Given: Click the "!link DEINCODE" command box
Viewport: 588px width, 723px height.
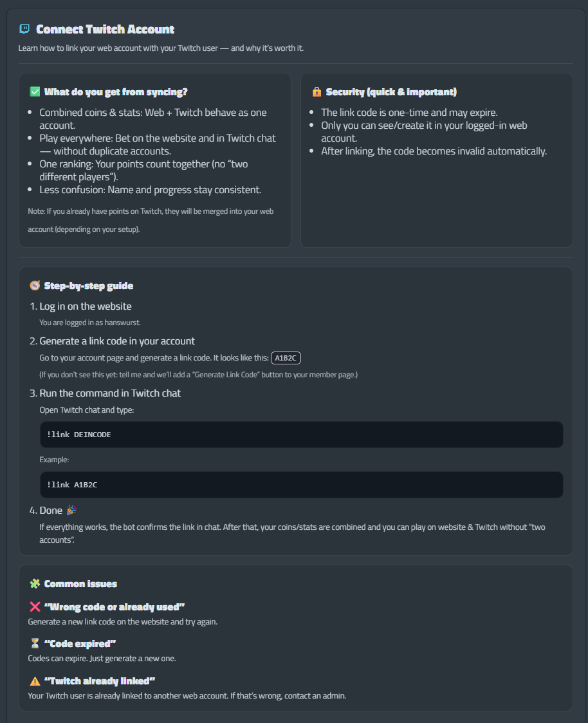Looking at the screenshot, I should click(x=301, y=435).
